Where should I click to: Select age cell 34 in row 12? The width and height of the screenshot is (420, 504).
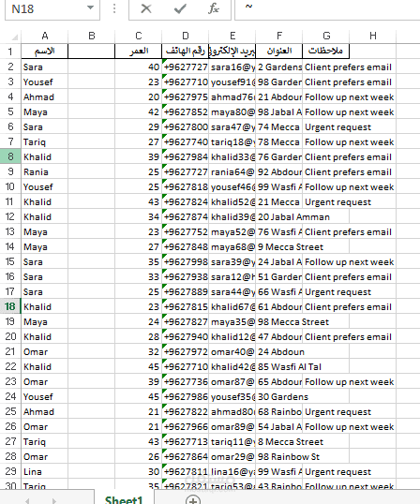[139, 216]
